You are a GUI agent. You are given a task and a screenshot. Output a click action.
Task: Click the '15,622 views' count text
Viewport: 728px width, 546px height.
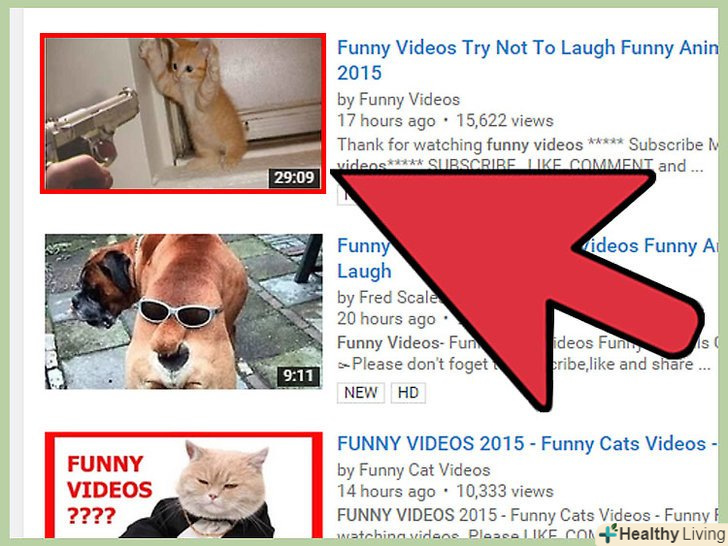point(505,121)
